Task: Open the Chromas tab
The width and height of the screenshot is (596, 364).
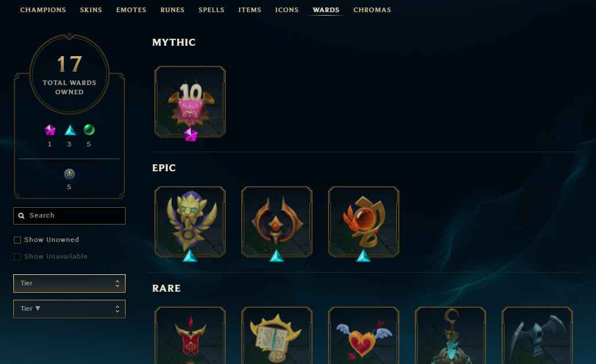Action: coord(372,10)
